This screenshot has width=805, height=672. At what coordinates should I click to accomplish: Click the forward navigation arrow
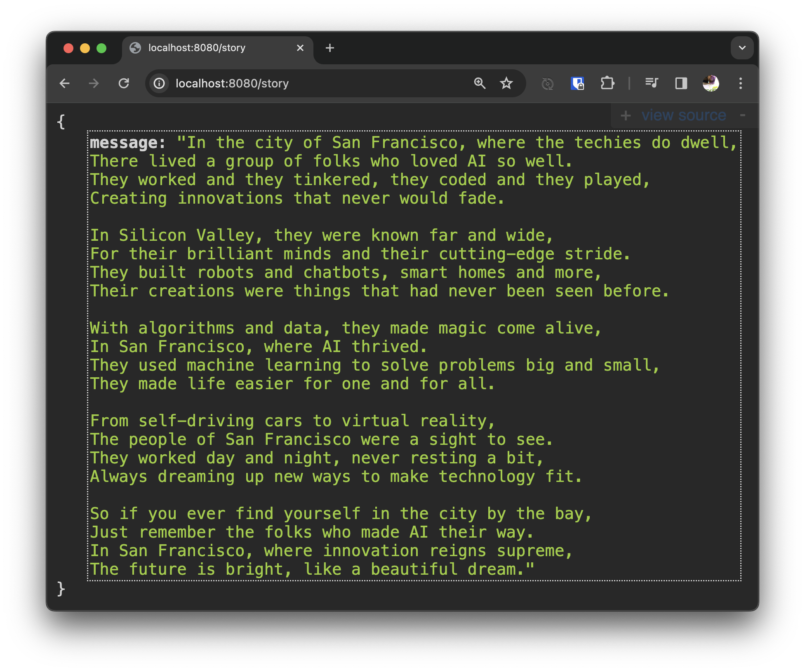pyautogui.click(x=94, y=84)
